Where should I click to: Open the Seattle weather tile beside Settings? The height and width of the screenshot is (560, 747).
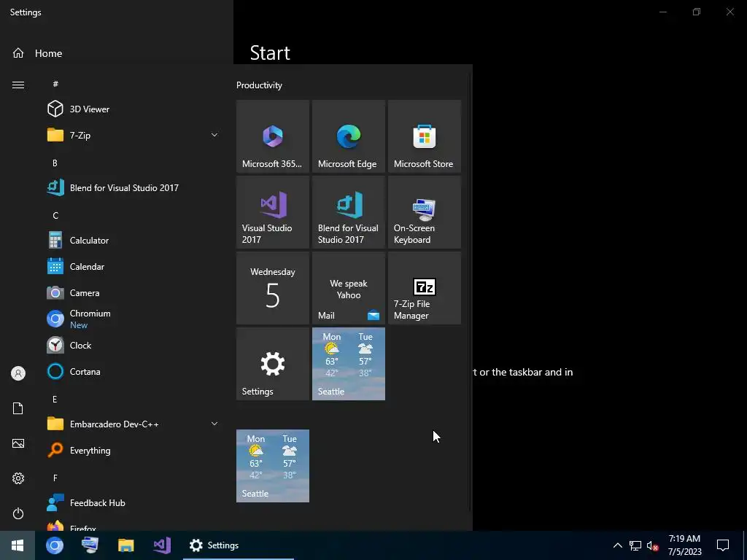point(348,364)
